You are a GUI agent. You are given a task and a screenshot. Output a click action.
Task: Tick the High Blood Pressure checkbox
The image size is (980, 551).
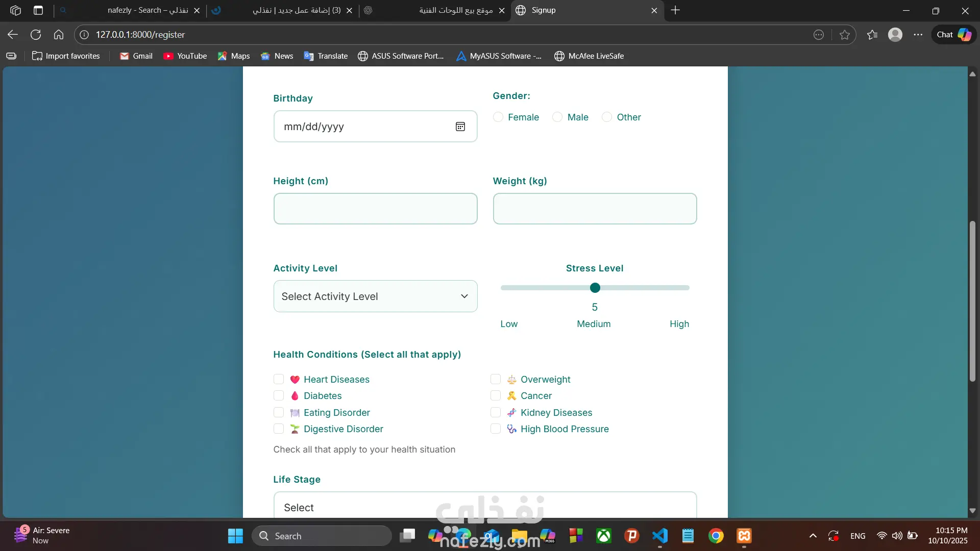click(496, 429)
